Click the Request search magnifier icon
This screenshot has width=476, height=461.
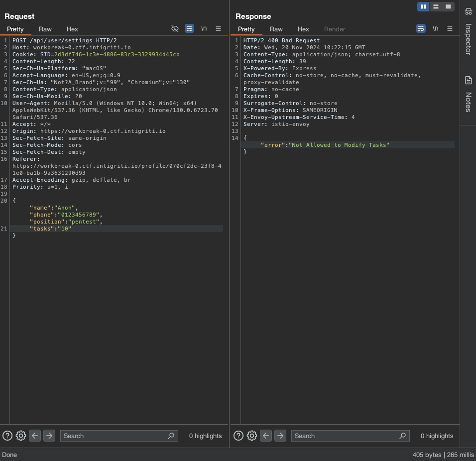[171, 436]
